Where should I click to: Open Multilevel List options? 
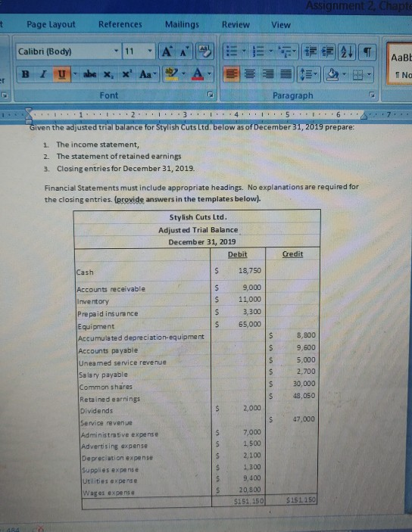(x=286, y=52)
